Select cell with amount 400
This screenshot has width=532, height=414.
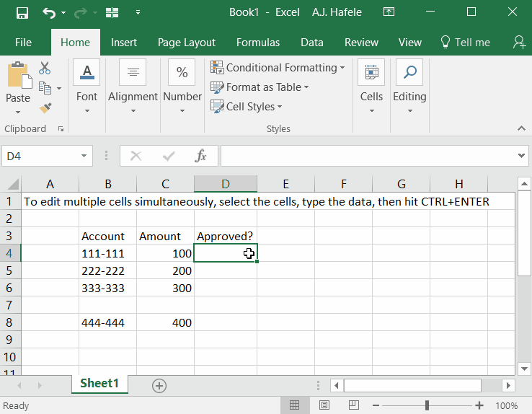pyautogui.click(x=166, y=322)
